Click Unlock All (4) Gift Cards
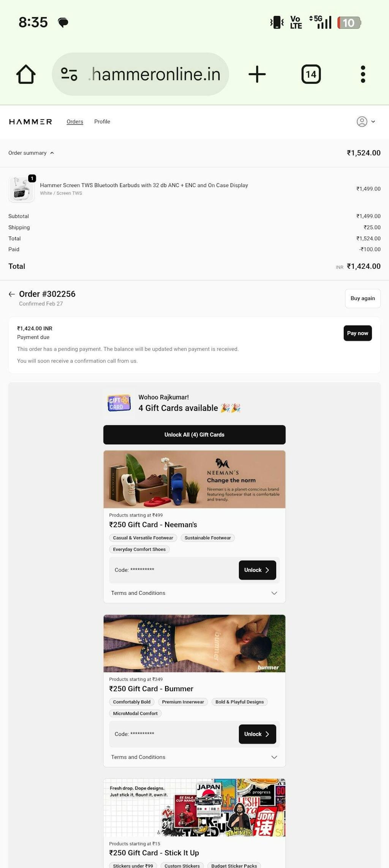 (x=194, y=435)
